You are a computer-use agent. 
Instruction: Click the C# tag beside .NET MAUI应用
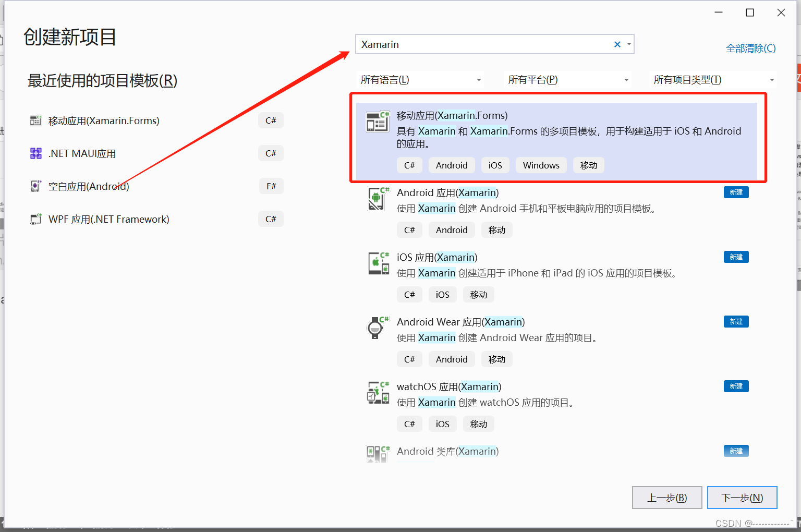(x=271, y=153)
